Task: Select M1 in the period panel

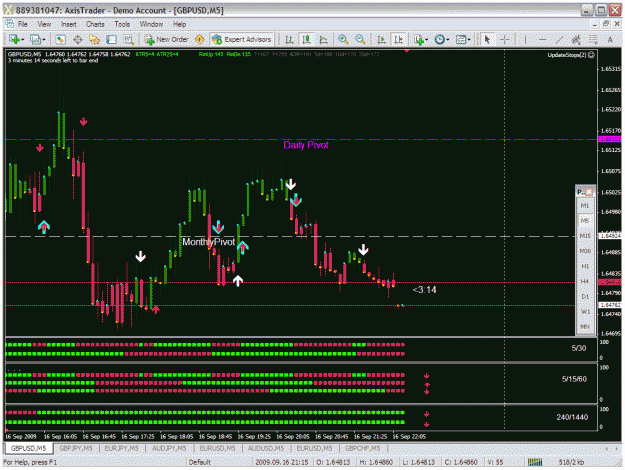Action: 585,205
